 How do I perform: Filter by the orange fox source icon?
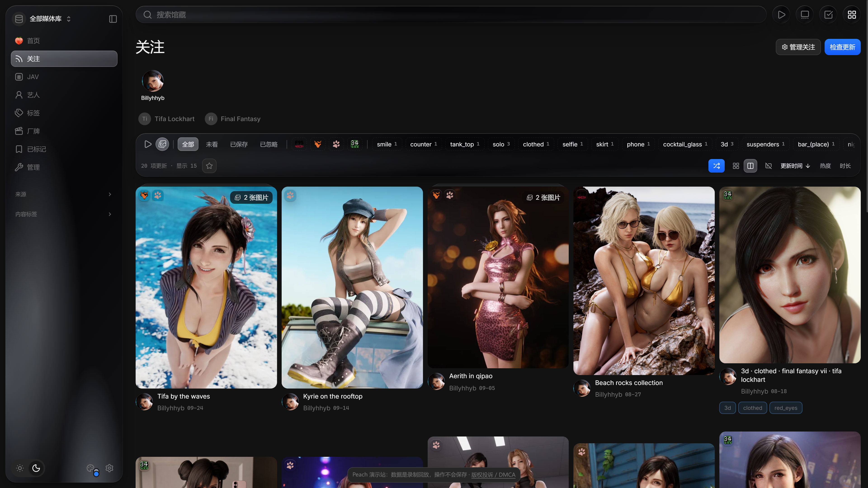pyautogui.click(x=318, y=144)
